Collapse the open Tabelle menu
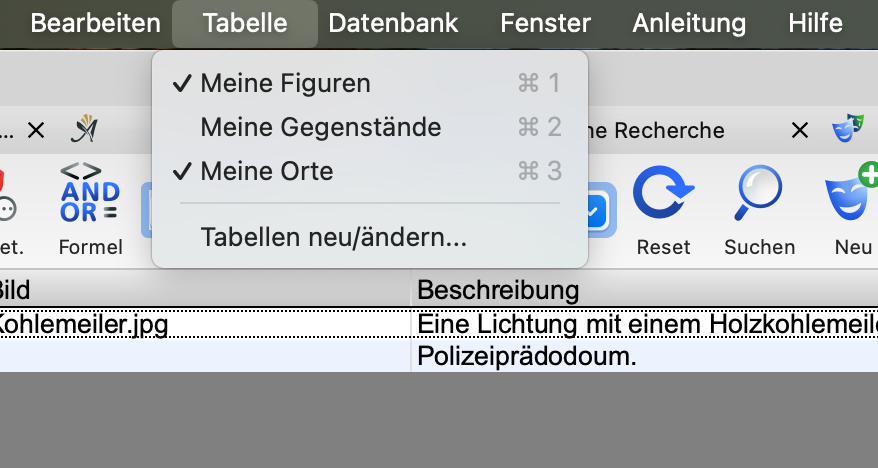 point(245,24)
